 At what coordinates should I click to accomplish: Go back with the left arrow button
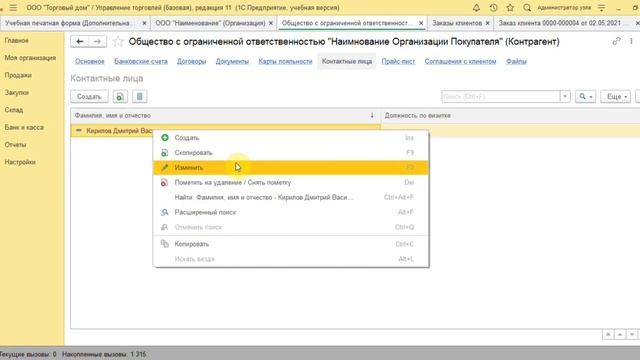pos(80,41)
